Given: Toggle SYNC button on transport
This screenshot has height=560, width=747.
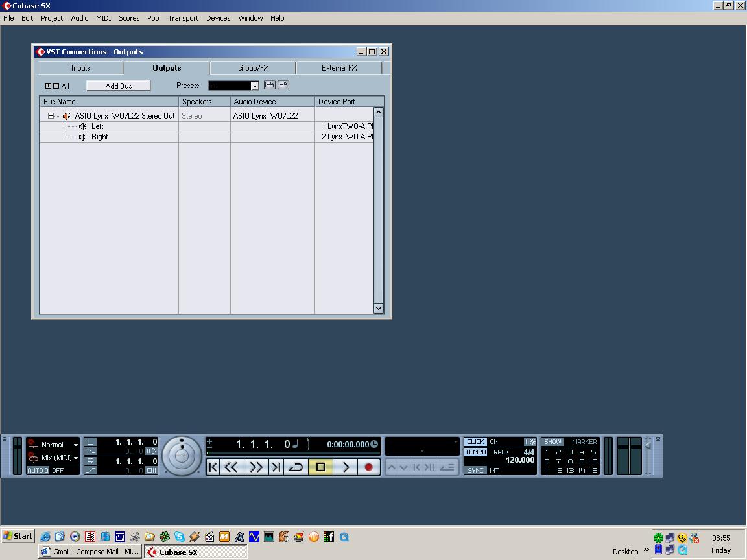Looking at the screenshot, I should (x=475, y=470).
